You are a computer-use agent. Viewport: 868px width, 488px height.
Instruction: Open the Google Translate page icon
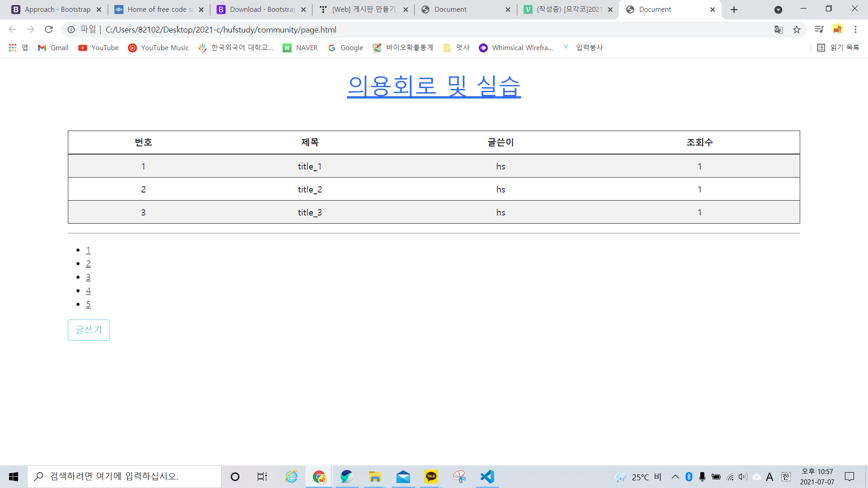[x=778, y=30]
